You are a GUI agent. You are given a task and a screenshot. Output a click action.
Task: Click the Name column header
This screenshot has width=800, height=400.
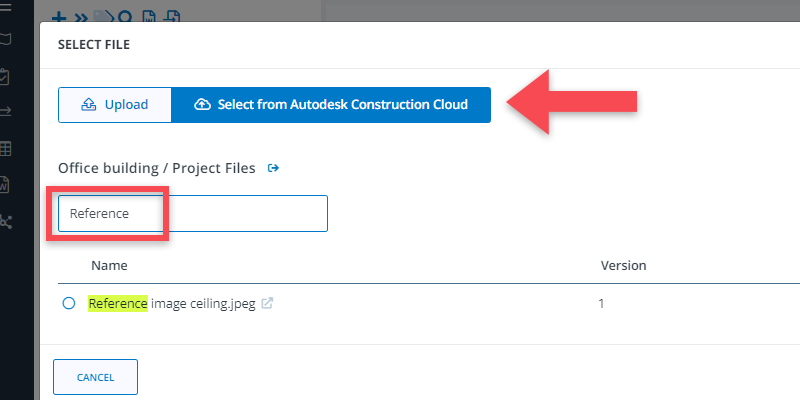[109, 266]
